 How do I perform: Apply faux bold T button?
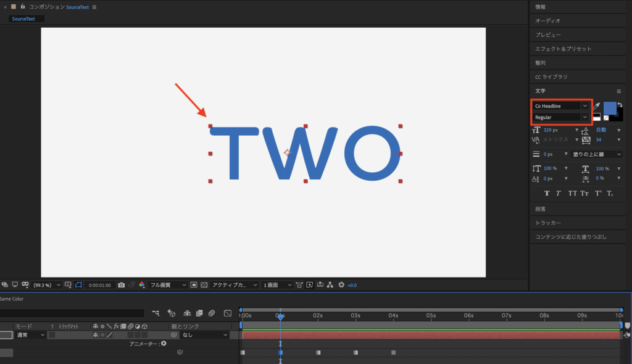tap(547, 194)
